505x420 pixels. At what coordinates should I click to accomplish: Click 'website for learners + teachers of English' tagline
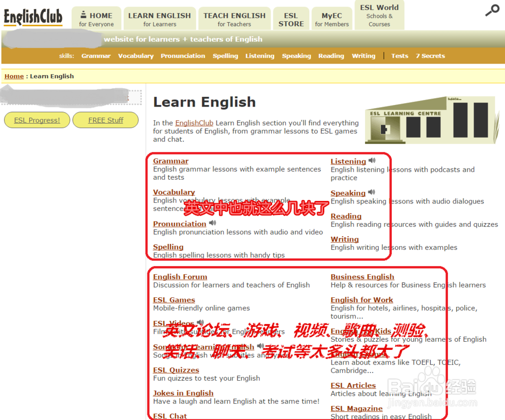[x=183, y=39]
